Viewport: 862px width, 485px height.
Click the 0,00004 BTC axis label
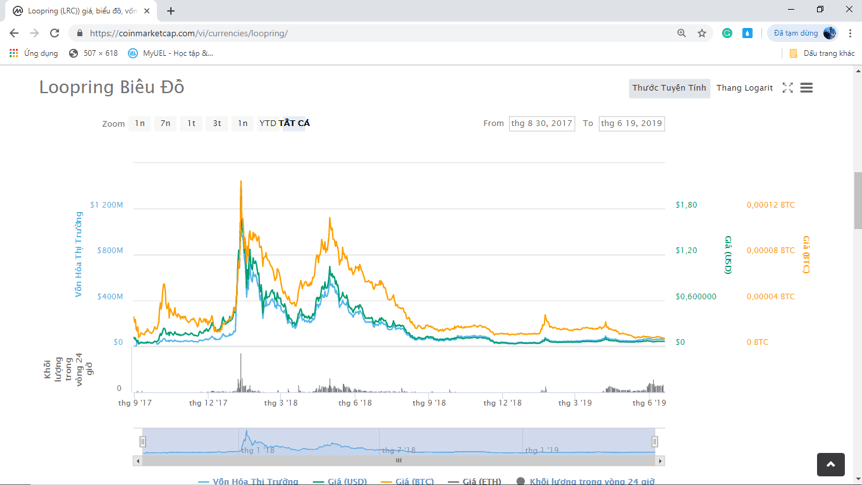[771, 296]
